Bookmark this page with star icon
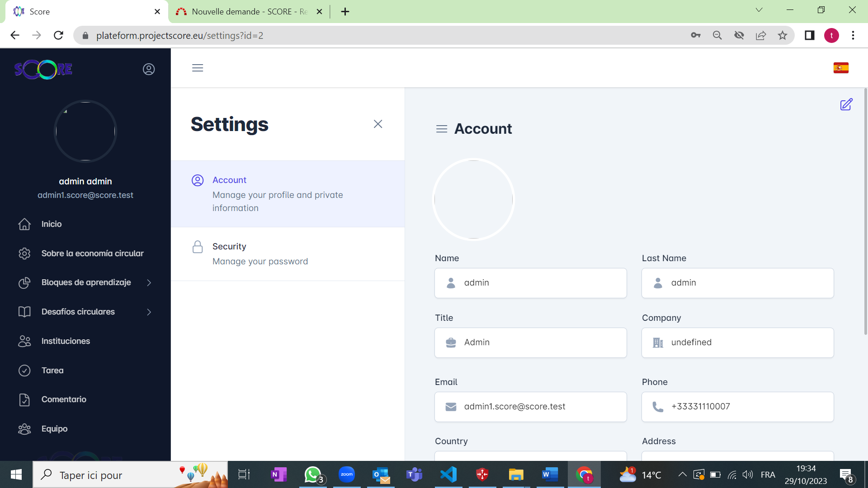Image resolution: width=868 pixels, height=488 pixels. click(783, 35)
